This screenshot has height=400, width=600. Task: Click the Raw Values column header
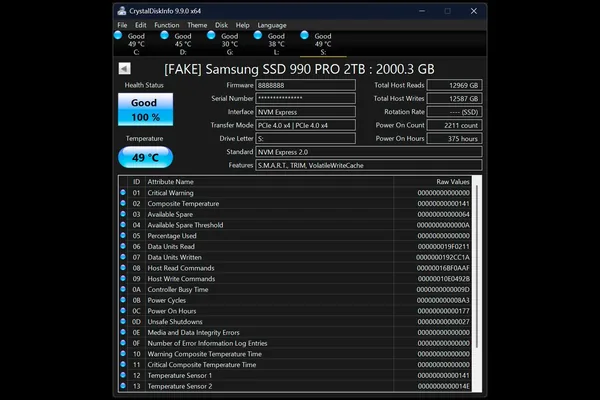(x=432, y=182)
